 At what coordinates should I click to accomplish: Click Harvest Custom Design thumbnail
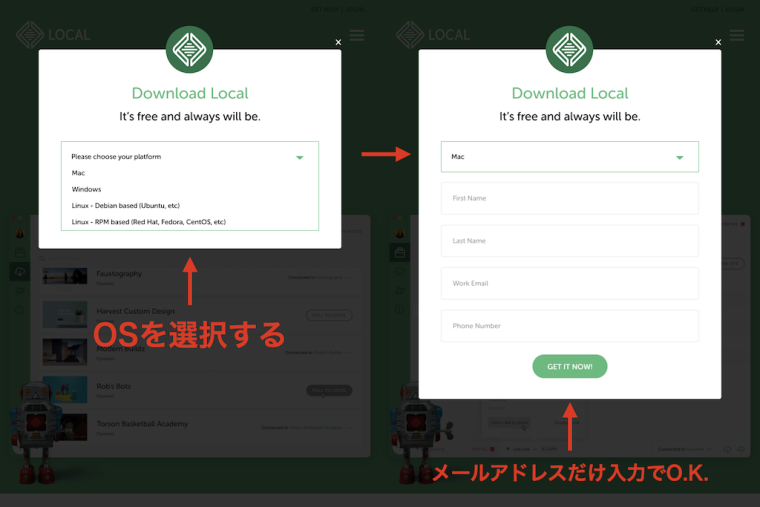click(x=65, y=315)
